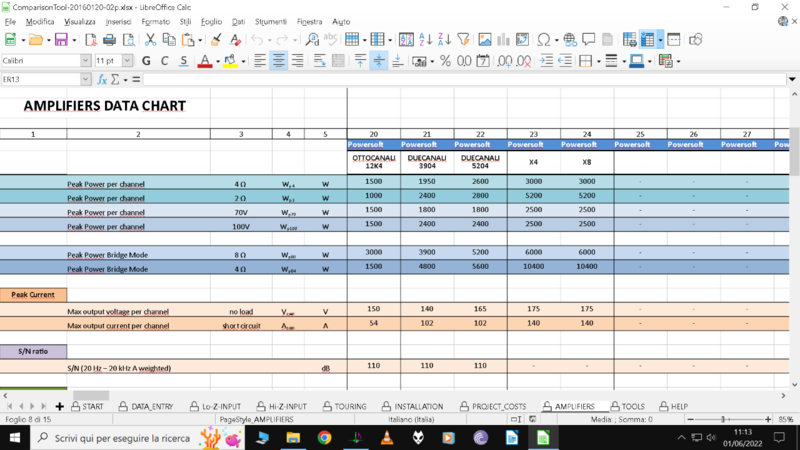The height and width of the screenshot is (450, 800).
Task: Expand the formula bar
Action: [792, 80]
